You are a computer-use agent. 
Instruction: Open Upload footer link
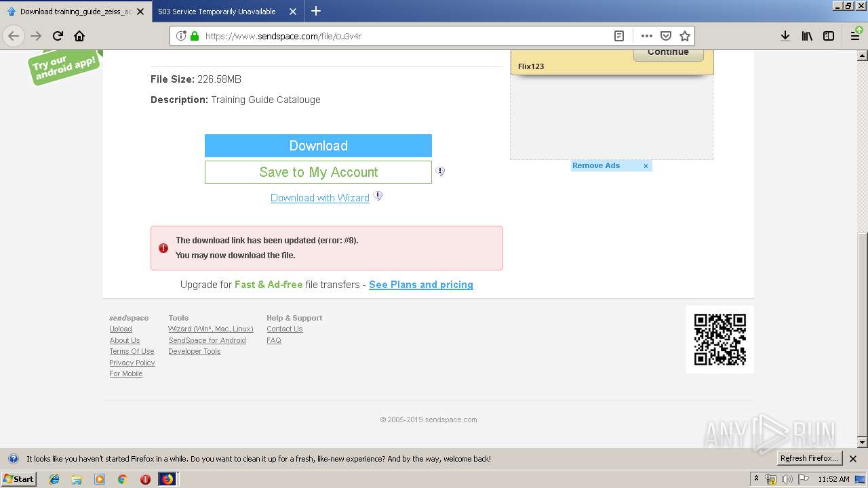[121, 329]
